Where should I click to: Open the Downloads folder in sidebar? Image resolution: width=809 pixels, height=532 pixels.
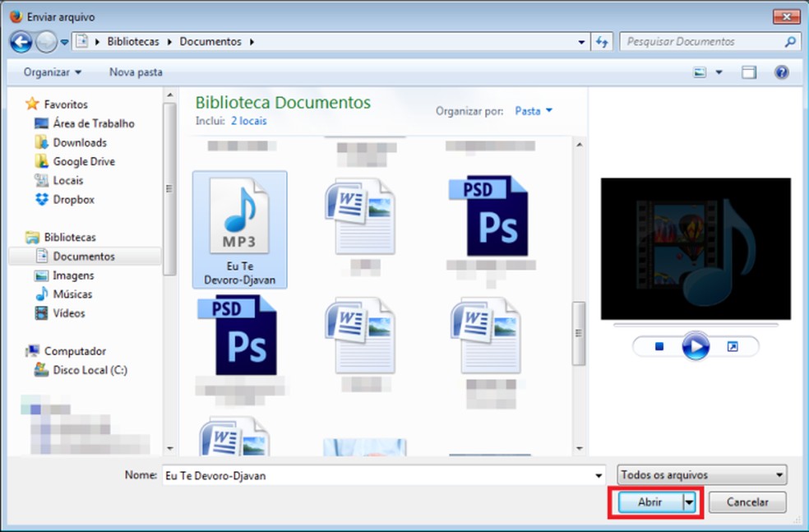(80, 142)
